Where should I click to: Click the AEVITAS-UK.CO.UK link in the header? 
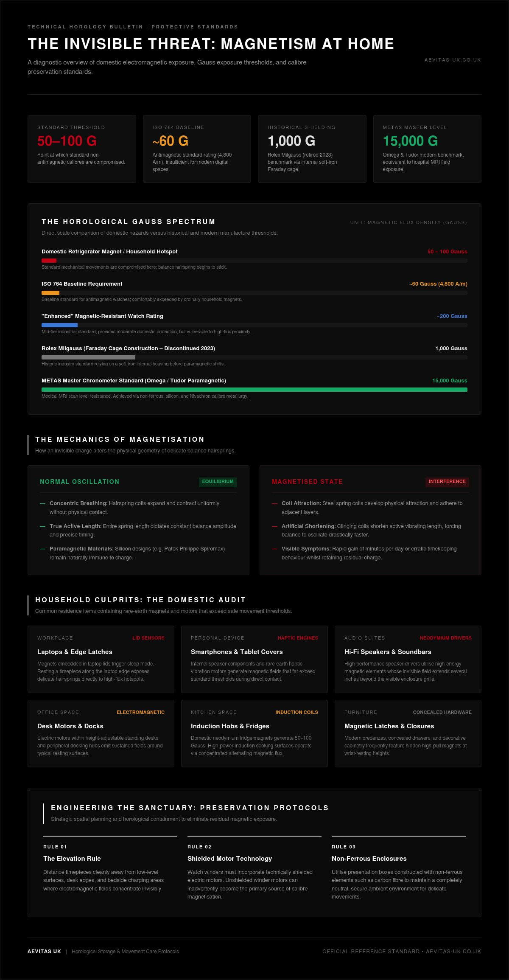click(453, 60)
